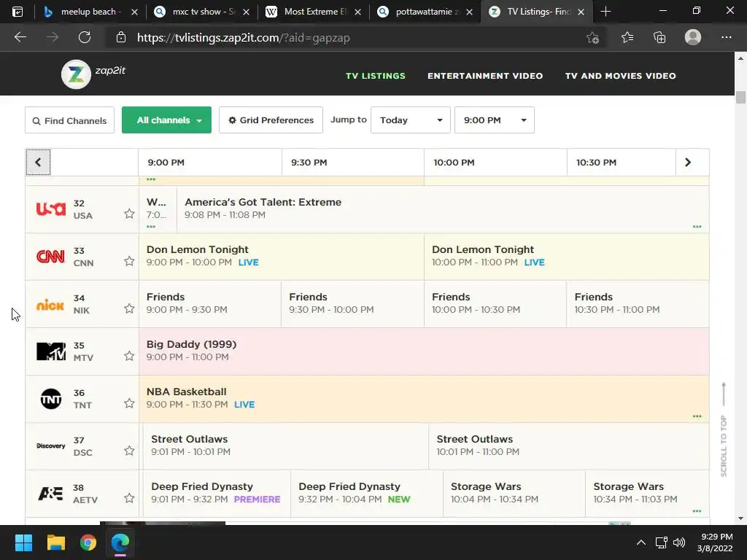This screenshot has height=560, width=747.
Task: Expand details dots on AETV row
Action: point(697,511)
